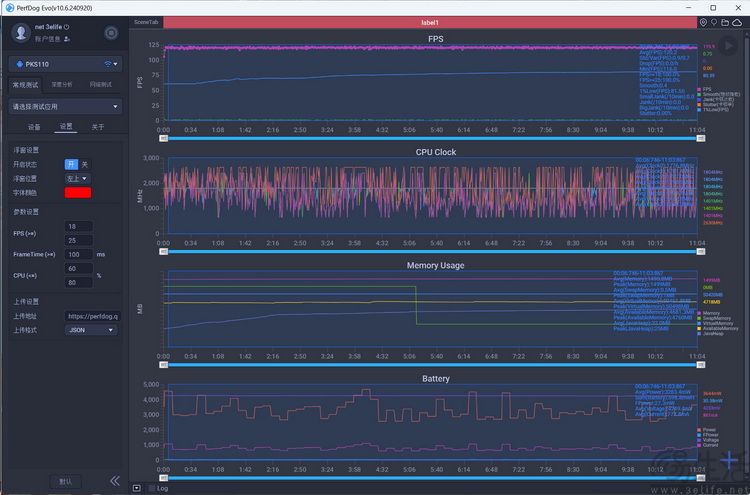Switch floating window state to 开
The width and height of the screenshot is (750, 495).
(71, 165)
